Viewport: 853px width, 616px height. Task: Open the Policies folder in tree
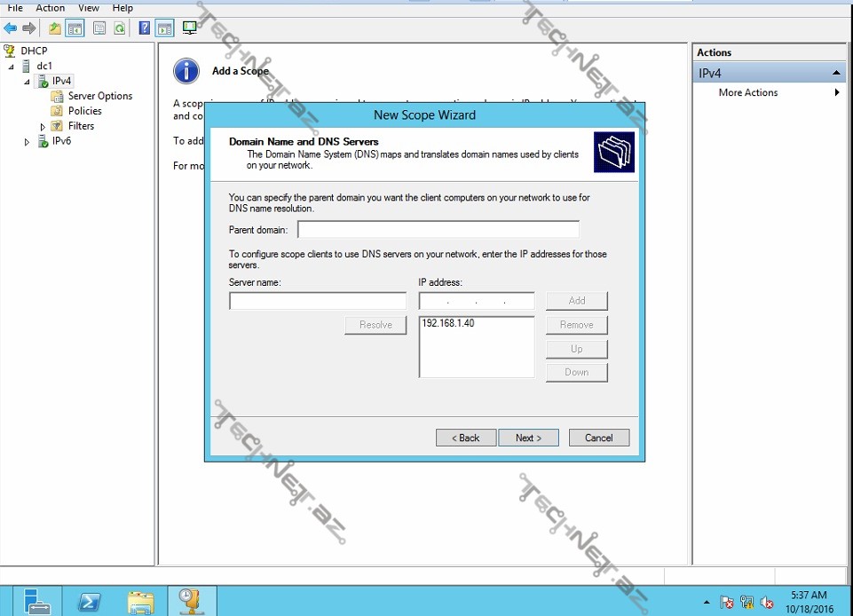(x=84, y=111)
